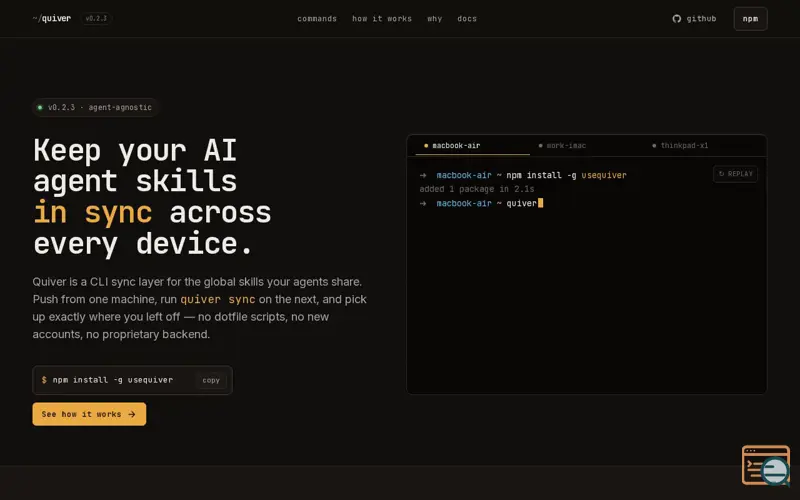The height and width of the screenshot is (500, 800).
Task: Click the green status dot in pill
Action: click(x=40, y=108)
